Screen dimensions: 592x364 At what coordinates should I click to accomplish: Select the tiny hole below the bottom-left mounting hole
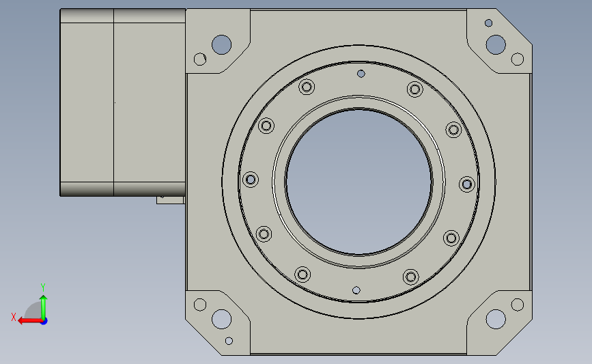[229, 341]
